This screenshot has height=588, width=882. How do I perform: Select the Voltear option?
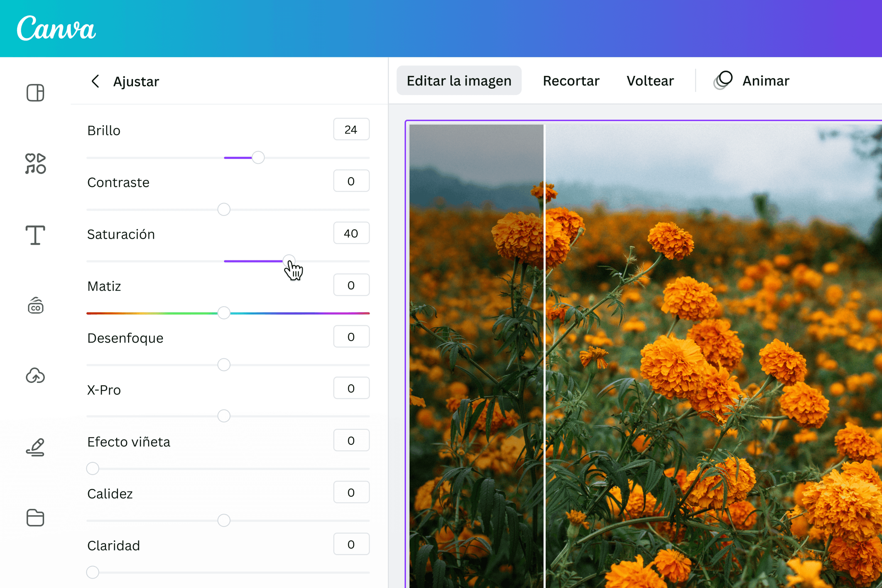[650, 81]
